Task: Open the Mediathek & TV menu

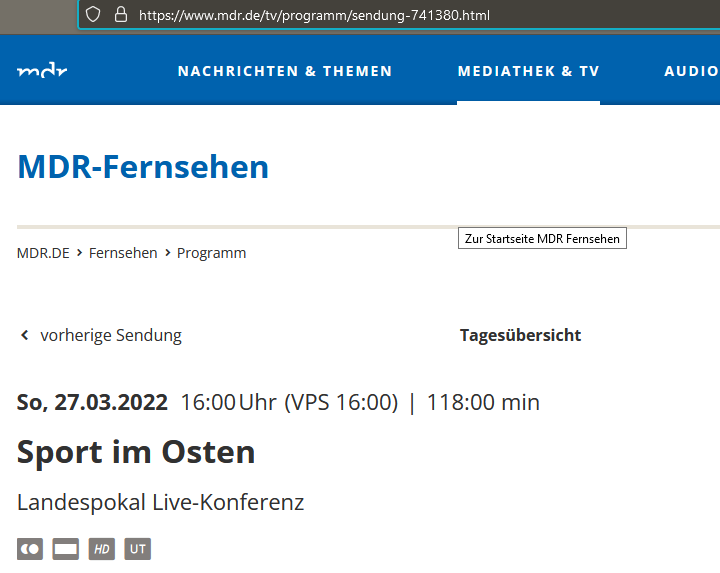Action: (x=529, y=71)
